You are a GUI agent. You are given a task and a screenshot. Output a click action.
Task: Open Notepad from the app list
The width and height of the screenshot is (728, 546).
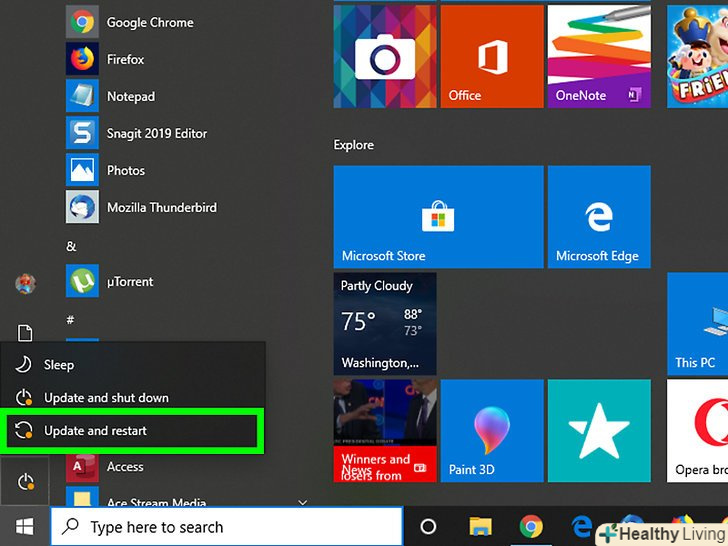pyautogui.click(x=110, y=96)
